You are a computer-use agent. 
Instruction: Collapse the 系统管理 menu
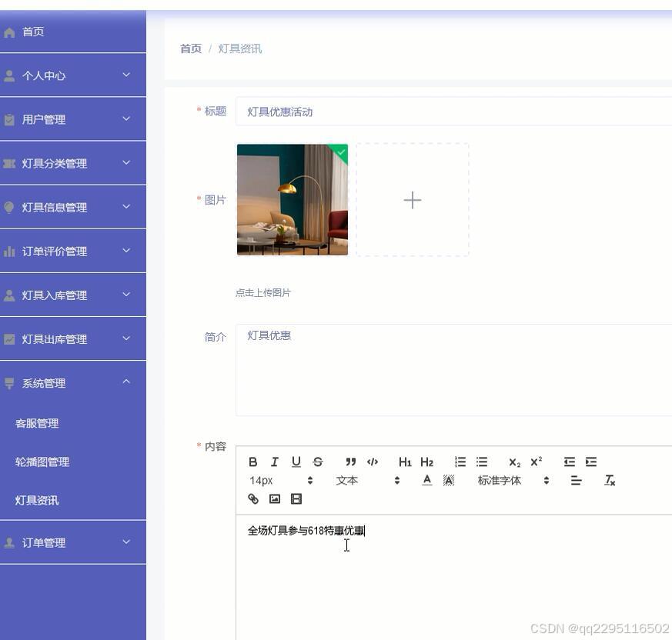(73, 382)
